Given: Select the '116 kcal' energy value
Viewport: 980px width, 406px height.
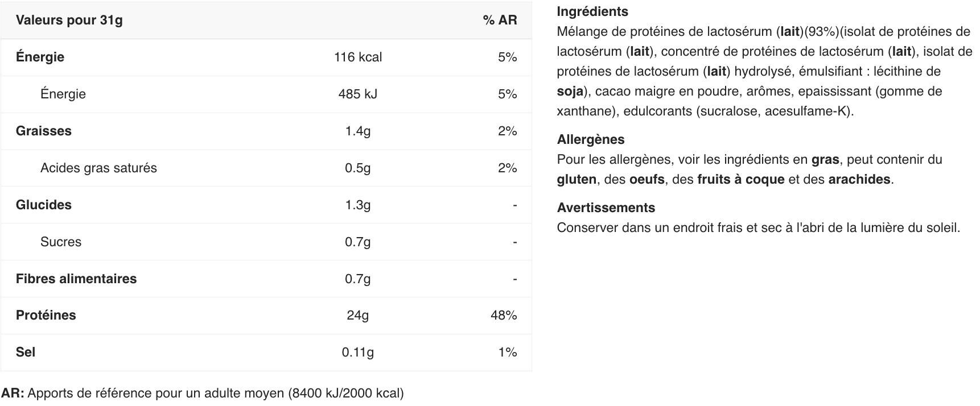Looking at the screenshot, I should (357, 57).
